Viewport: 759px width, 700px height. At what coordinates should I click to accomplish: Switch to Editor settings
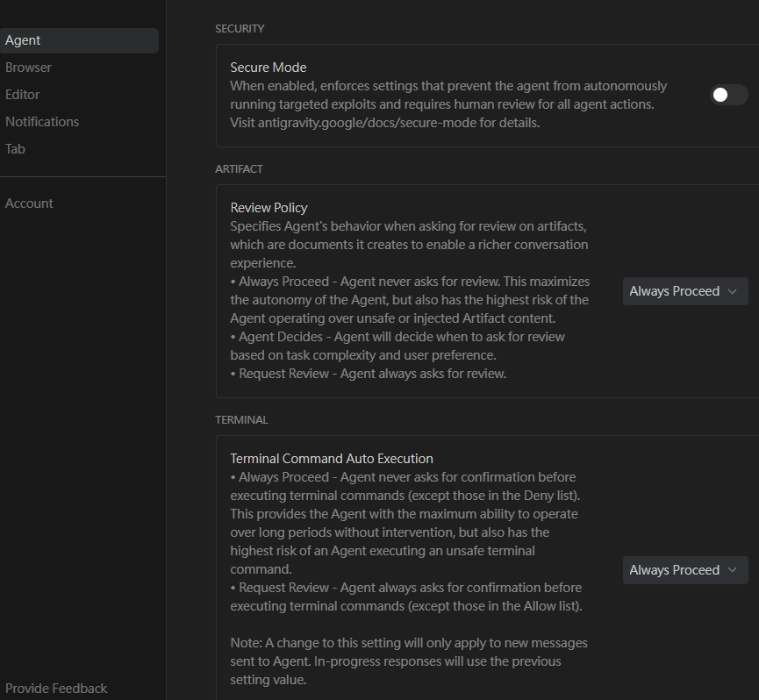click(22, 94)
